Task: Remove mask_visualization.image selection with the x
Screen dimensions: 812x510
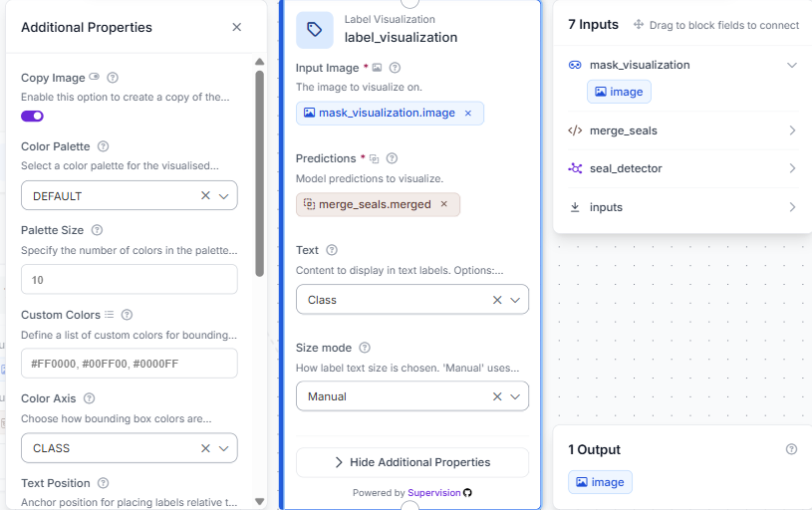Action: pyautogui.click(x=468, y=113)
